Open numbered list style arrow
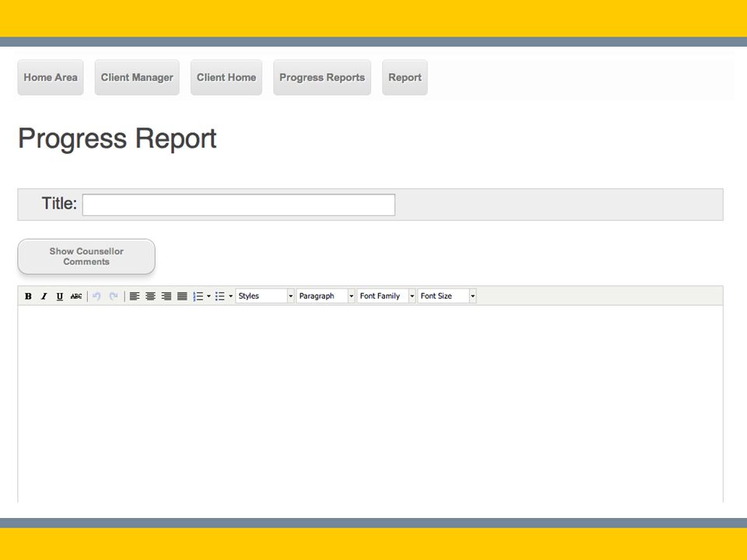Viewport: 747px width, 560px height. (209, 296)
